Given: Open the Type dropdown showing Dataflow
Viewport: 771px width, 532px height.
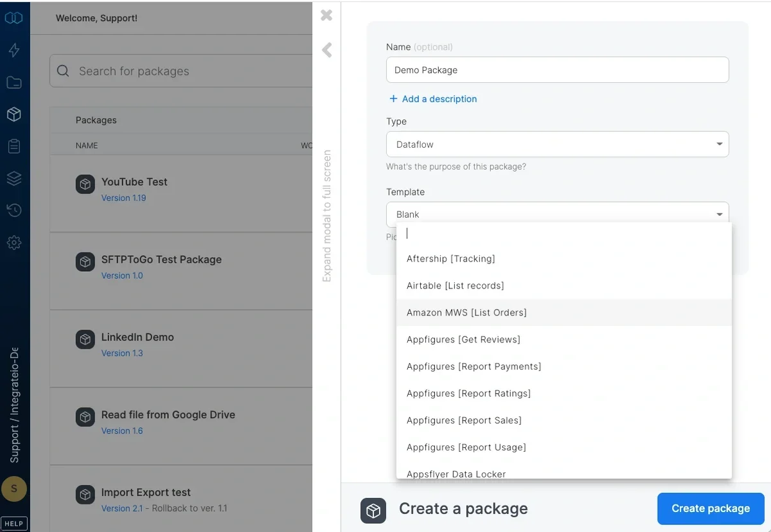Looking at the screenshot, I should (x=557, y=144).
